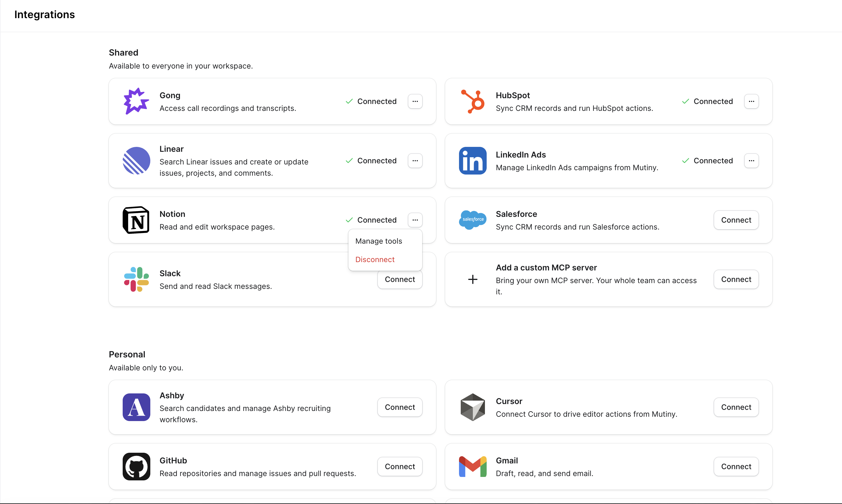This screenshot has width=842, height=504.
Task: Open the Gong options menu
Action: tap(415, 101)
